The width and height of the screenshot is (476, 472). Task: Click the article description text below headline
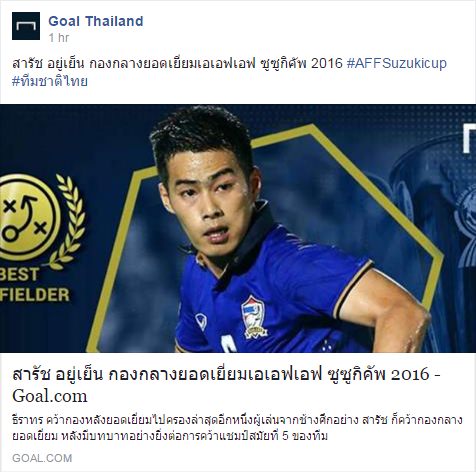[x=237, y=428]
